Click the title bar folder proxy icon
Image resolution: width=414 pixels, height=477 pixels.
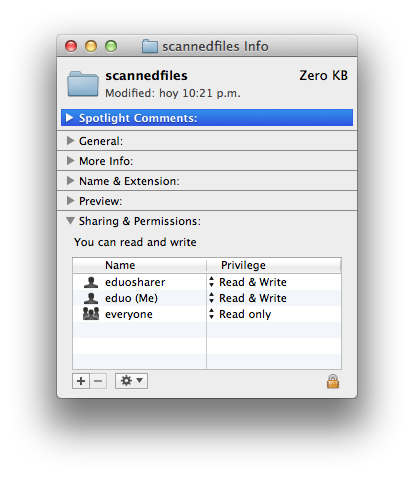[x=150, y=46]
